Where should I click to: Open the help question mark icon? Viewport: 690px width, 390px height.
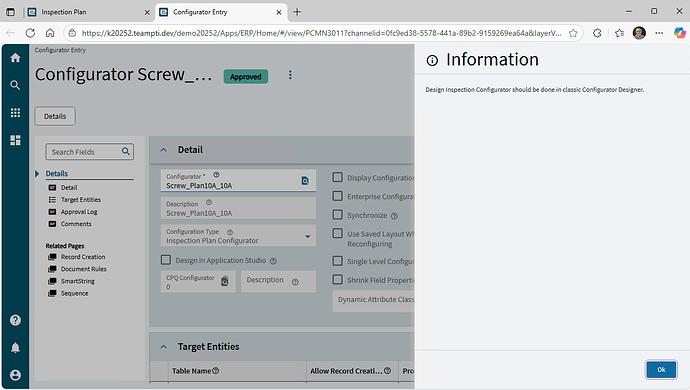click(15, 320)
